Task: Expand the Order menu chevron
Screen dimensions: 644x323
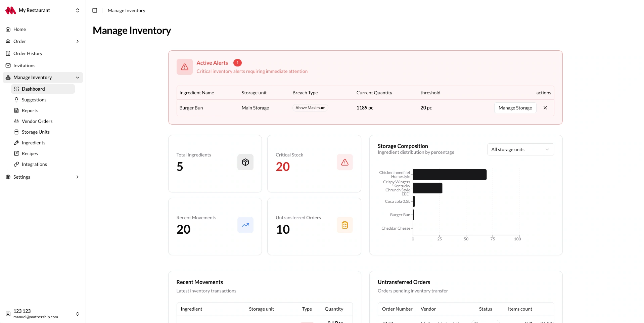Action: 78,41
